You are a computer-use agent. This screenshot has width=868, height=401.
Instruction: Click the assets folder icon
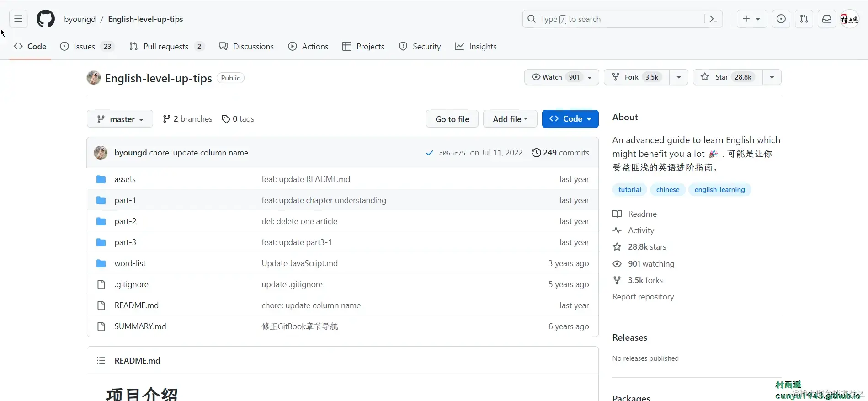pos(101,179)
